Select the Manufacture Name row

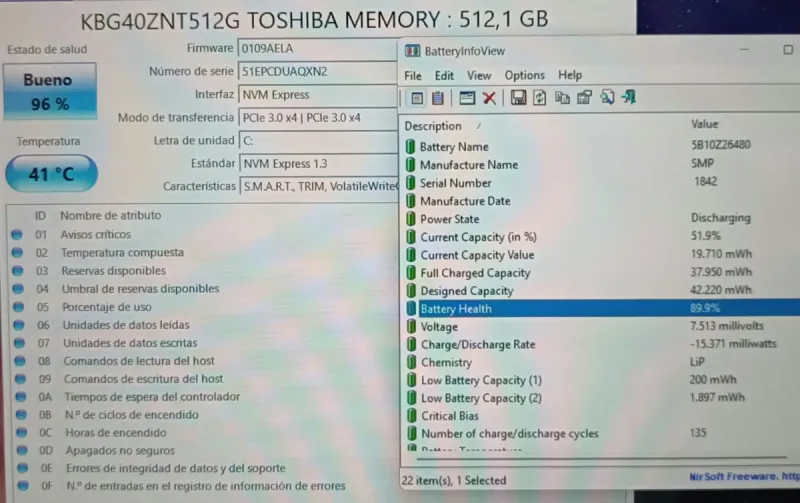pos(601,165)
